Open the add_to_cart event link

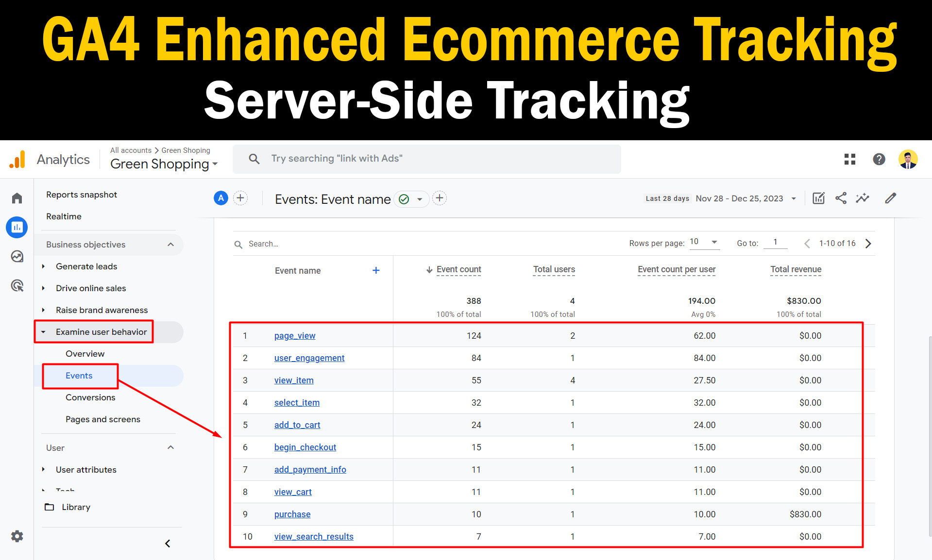[297, 425]
